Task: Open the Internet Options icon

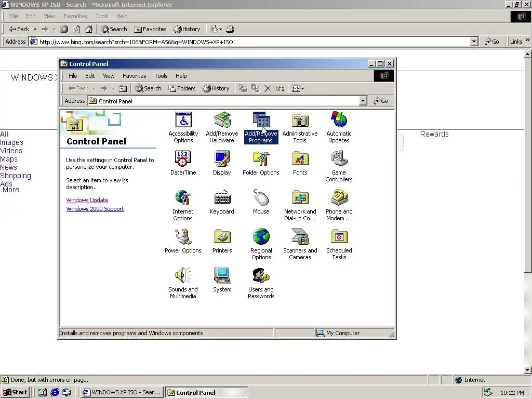Action: [183, 206]
